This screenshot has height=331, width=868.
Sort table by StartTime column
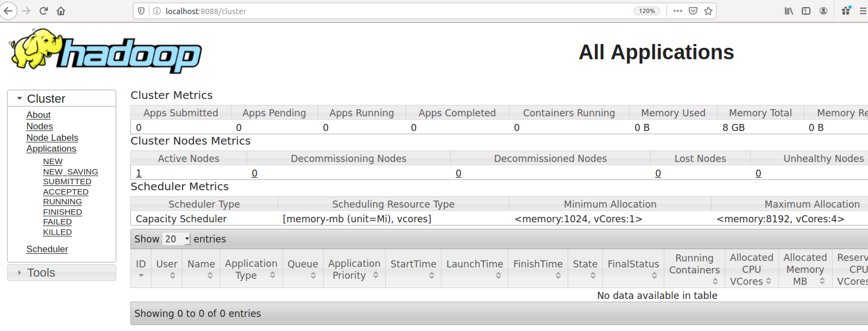(413, 269)
